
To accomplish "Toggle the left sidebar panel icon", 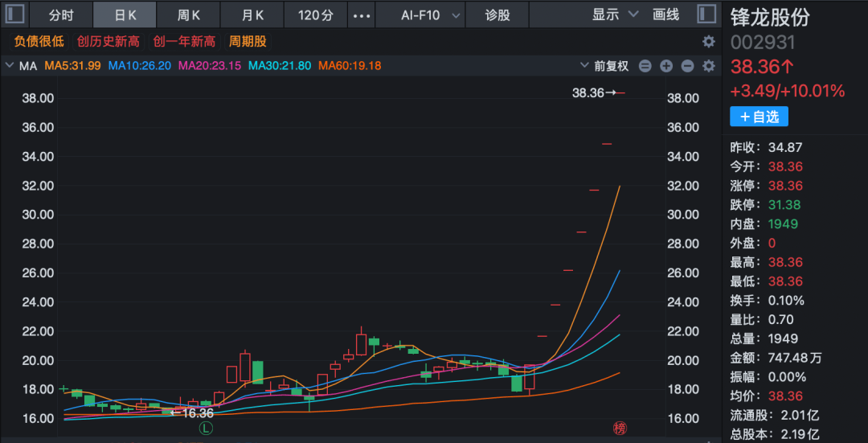I will coord(17,15).
